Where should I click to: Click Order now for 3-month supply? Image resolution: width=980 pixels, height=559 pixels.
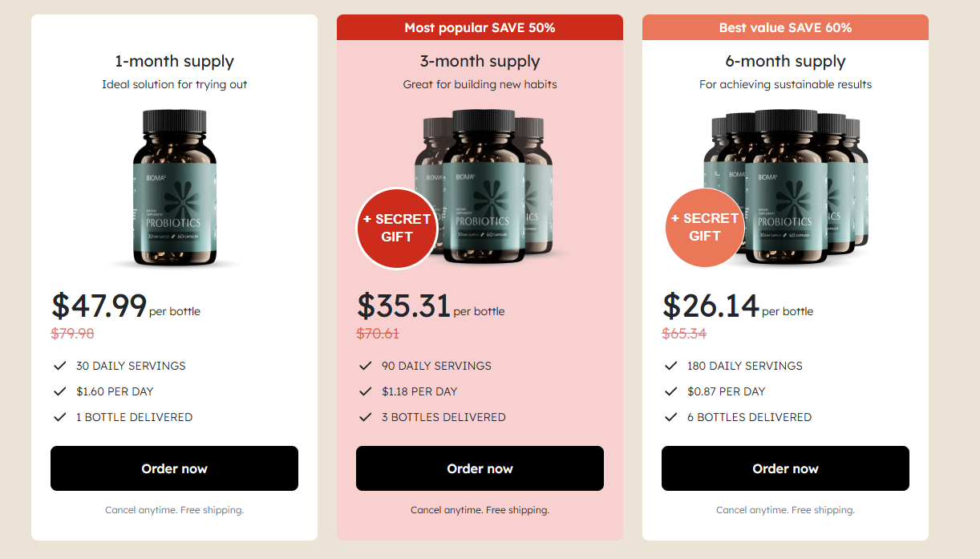tap(480, 468)
